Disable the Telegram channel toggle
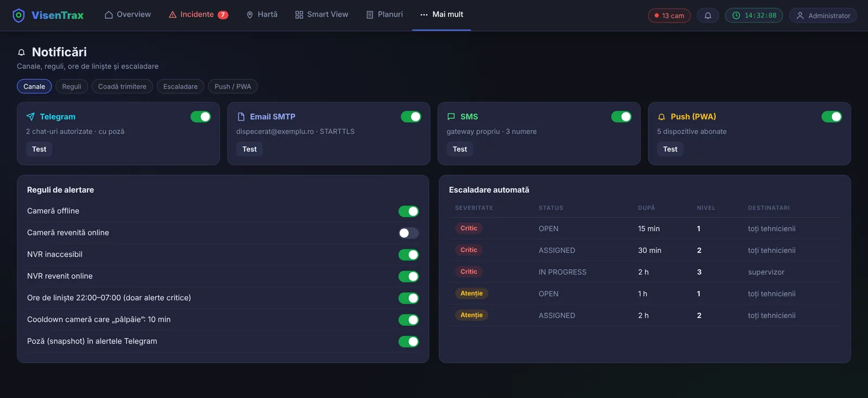Image resolution: width=868 pixels, height=398 pixels. pyautogui.click(x=201, y=117)
